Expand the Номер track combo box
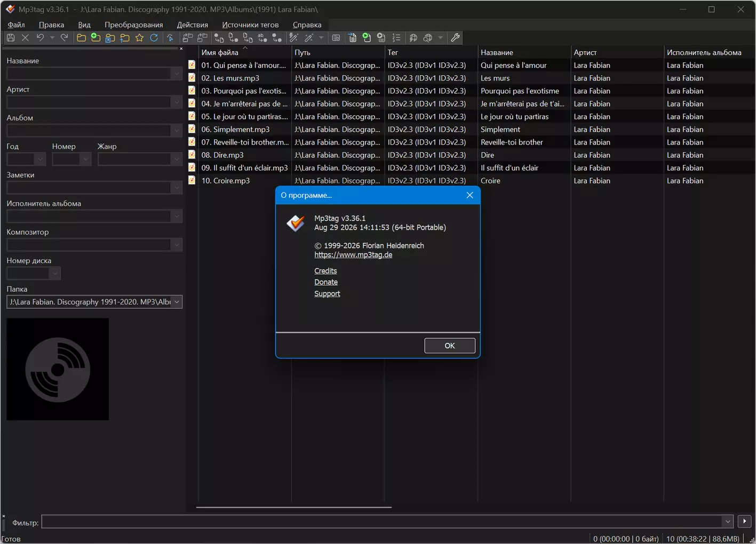Image resolution: width=756 pixels, height=544 pixels. (85, 159)
